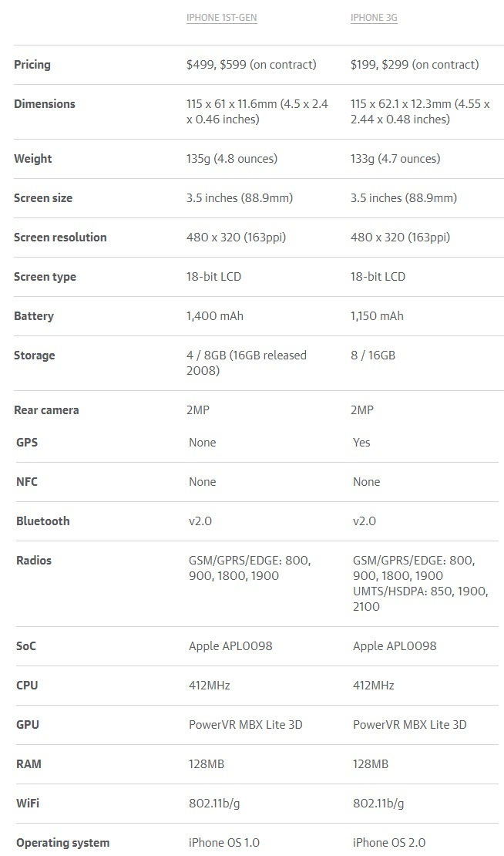The height and width of the screenshot is (856, 504).
Task: Click the SoC row label
Action: click(x=26, y=645)
